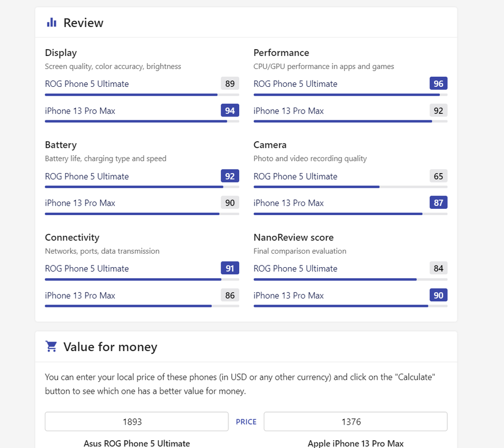The image size is (504, 448).
Task: Click iPhone Camera score progress bar
Action: (350, 213)
